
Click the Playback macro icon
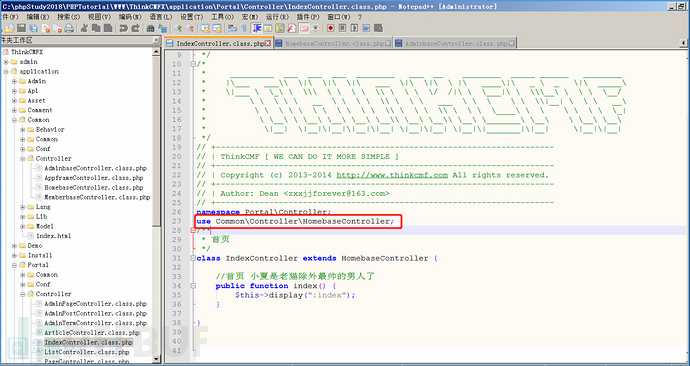pos(354,28)
